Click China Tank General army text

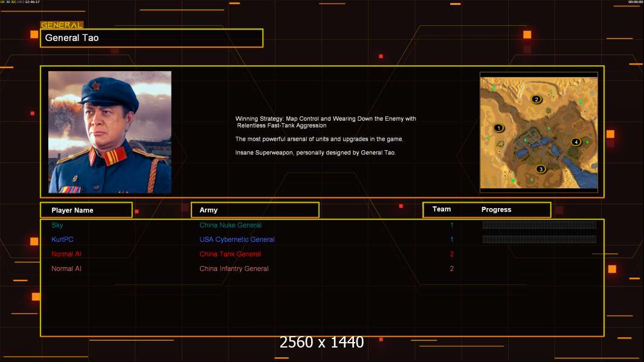click(x=230, y=254)
